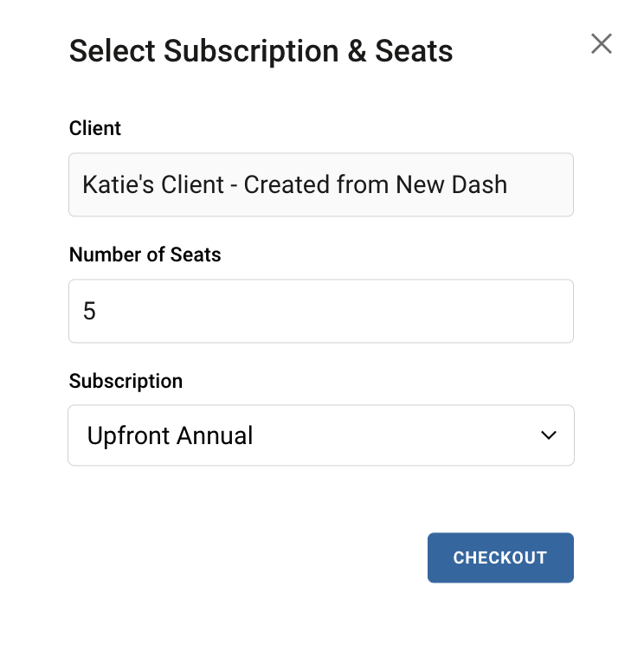
Task: Click the word Annual in subscription selector
Action: click(x=215, y=435)
